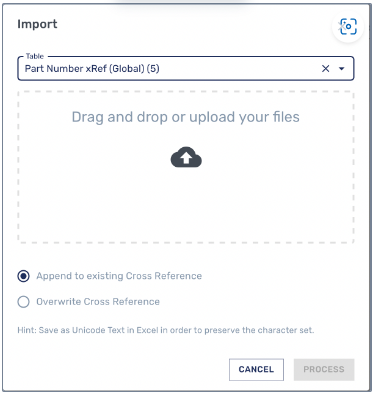Click the Unicode Text hint line
This screenshot has width=373, height=394.
tap(166, 330)
